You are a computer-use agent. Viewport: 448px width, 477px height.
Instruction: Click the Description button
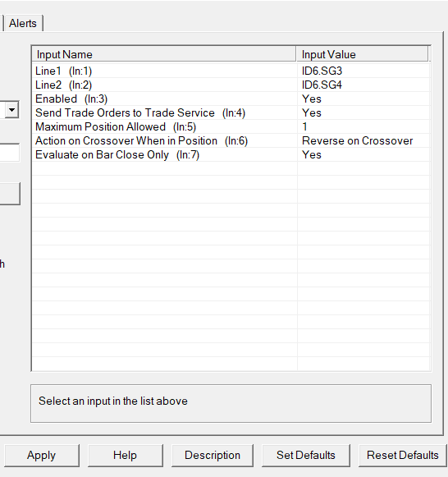tap(213, 455)
